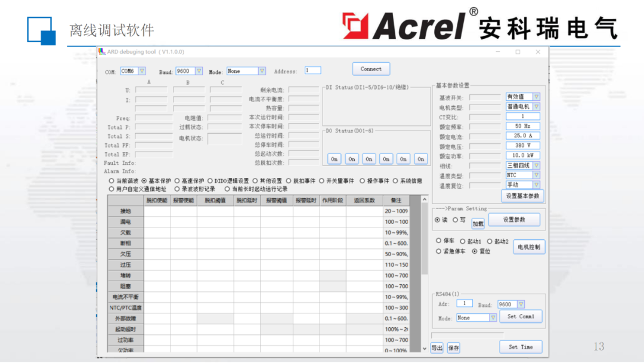The height and width of the screenshot is (363, 644).
Task: Select the 起动1 motor start option
Action: (x=463, y=241)
